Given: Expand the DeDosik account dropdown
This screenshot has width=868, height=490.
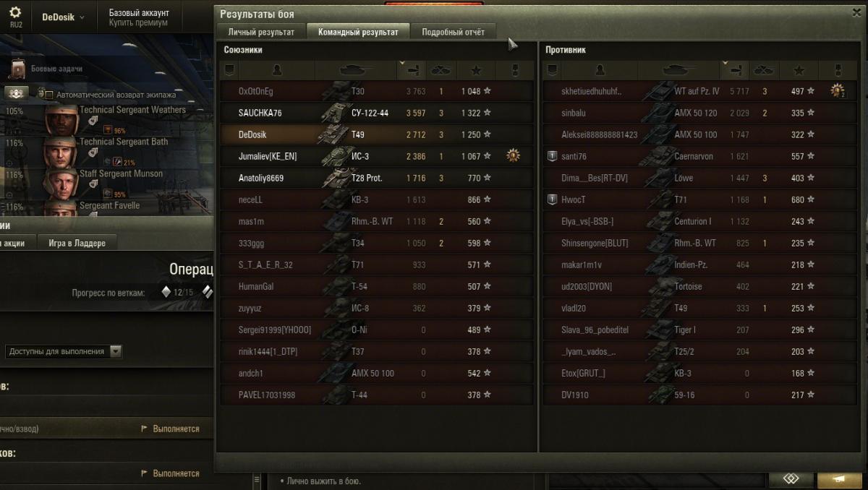Looking at the screenshot, I should (x=63, y=17).
